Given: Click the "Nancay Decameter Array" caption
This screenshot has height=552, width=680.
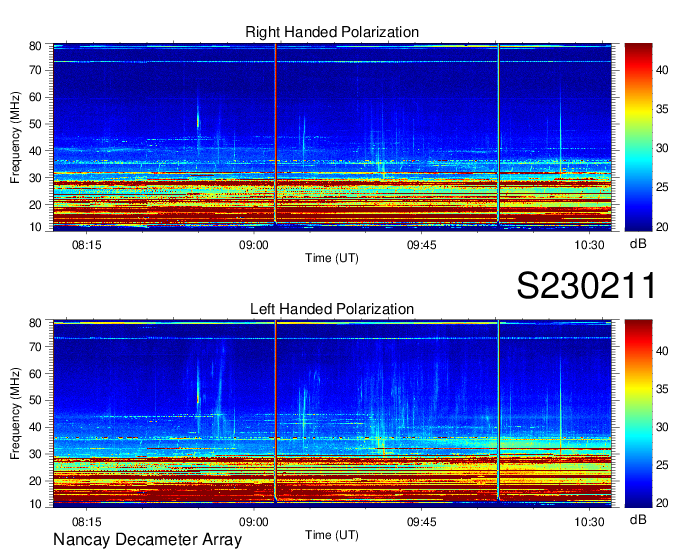Looking at the screenshot, I should tap(147, 540).
